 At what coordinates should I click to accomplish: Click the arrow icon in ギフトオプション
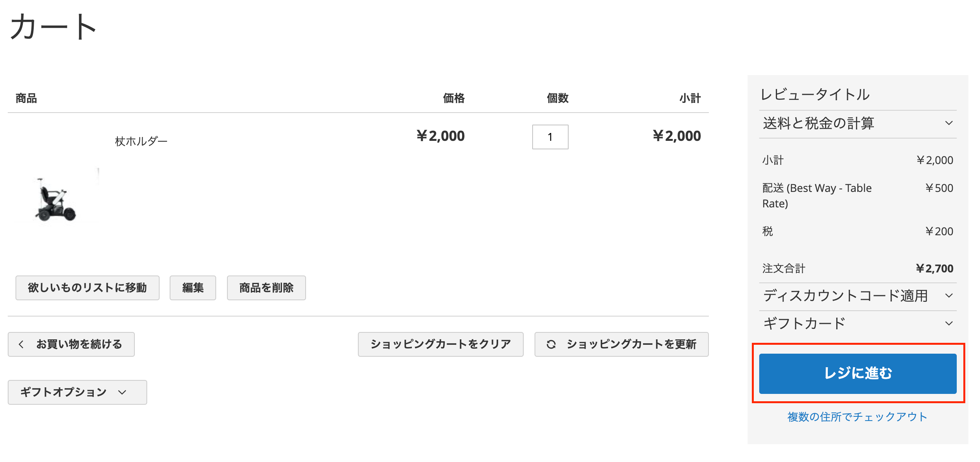(x=122, y=392)
